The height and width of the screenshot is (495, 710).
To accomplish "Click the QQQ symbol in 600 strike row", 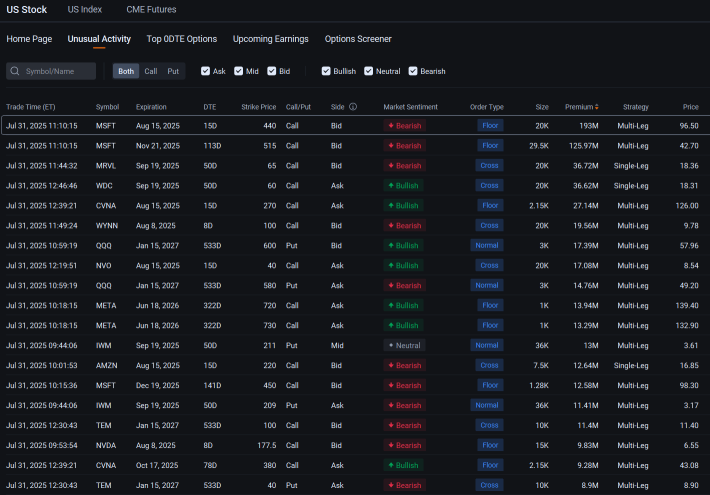I will click(103, 245).
